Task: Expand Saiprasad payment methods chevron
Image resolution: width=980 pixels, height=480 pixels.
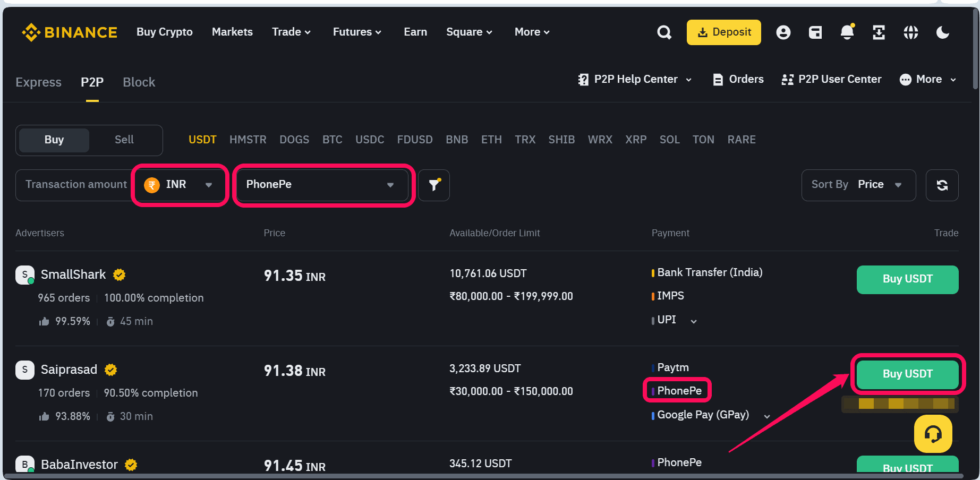Action: (x=767, y=416)
